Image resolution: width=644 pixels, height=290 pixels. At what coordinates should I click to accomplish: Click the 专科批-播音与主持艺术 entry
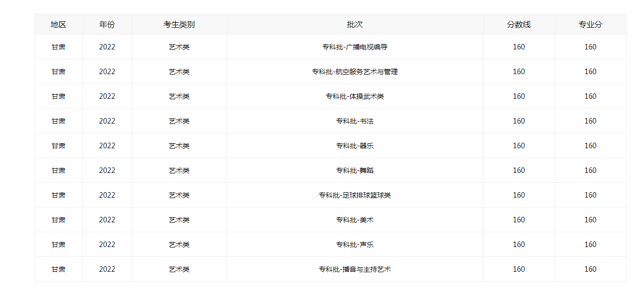[x=355, y=269]
